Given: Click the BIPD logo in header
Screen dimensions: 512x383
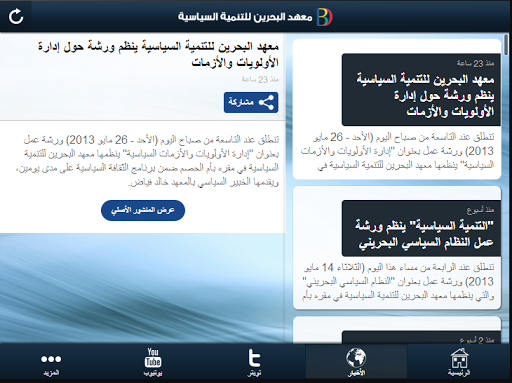Looking at the screenshot, I should 325,17.
